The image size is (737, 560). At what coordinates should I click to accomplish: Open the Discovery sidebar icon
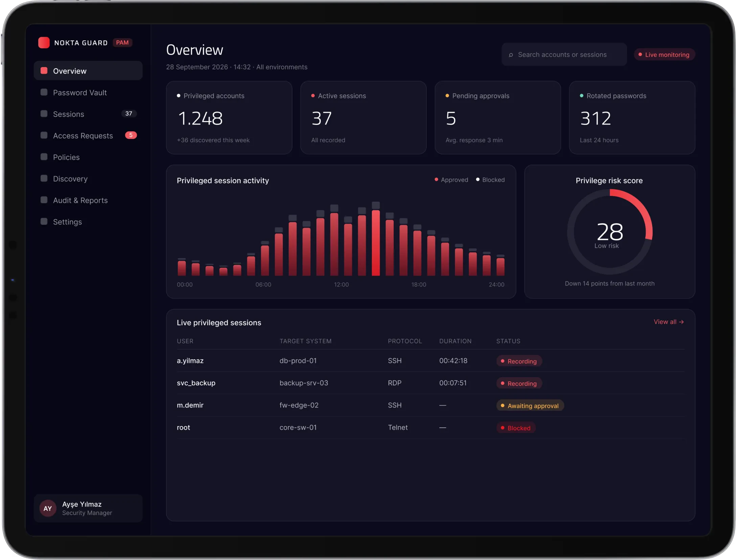[x=44, y=179]
